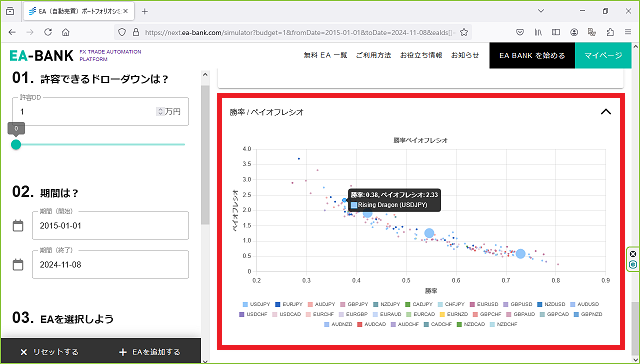The image size is (640, 364).
Task: Click the リセットする button
Action: click(49, 352)
